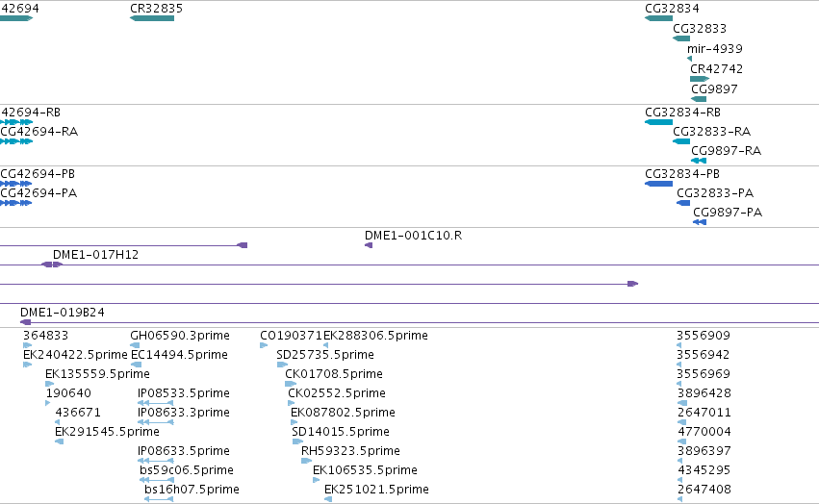Screen dimensions: 819x504
Task: Select the EK288306.5prime EST label
Action: tap(375, 336)
